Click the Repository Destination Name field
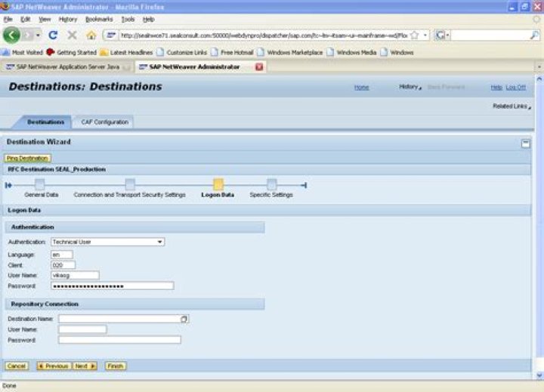This screenshot has width=544, height=392. pyautogui.click(x=119, y=319)
